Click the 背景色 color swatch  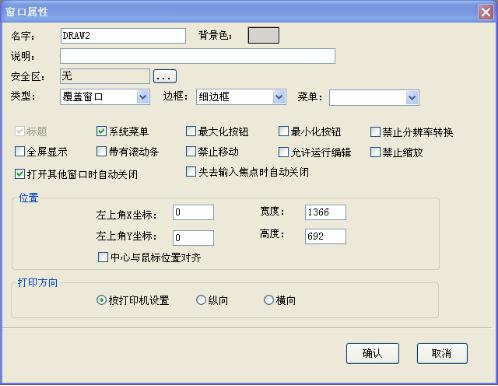(263, 36)
